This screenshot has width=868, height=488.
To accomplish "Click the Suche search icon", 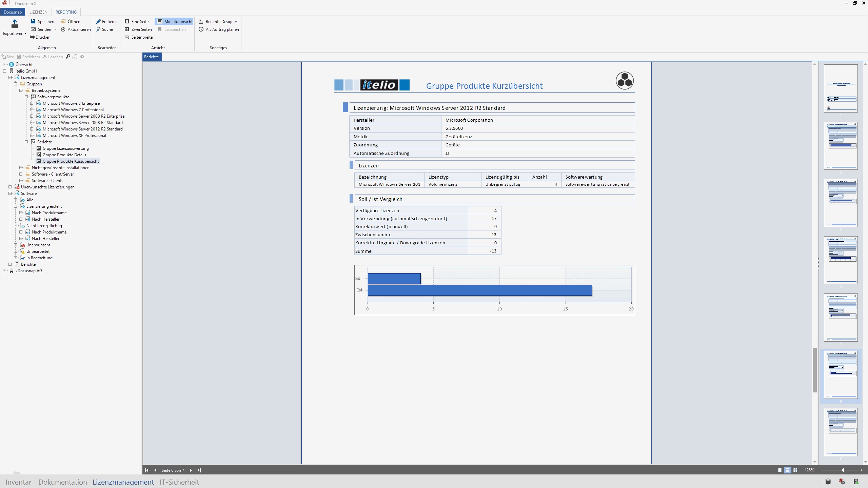I will (99, 29).
